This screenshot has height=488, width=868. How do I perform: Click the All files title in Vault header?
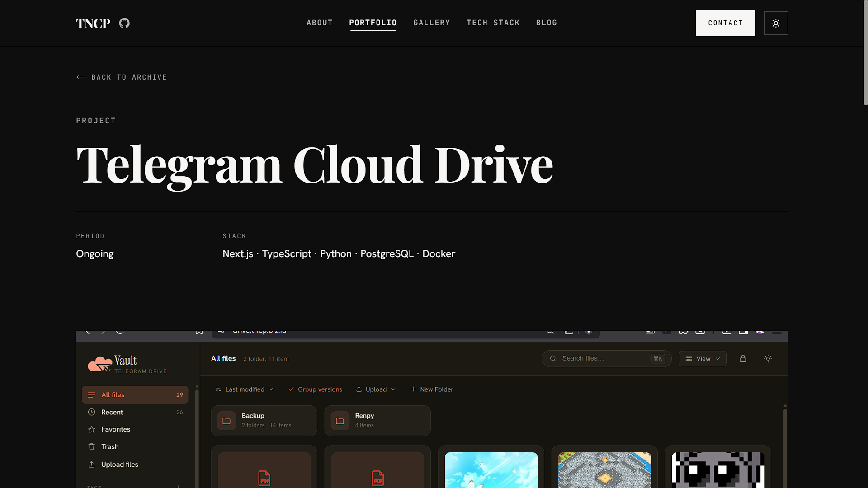click(223, 358)
